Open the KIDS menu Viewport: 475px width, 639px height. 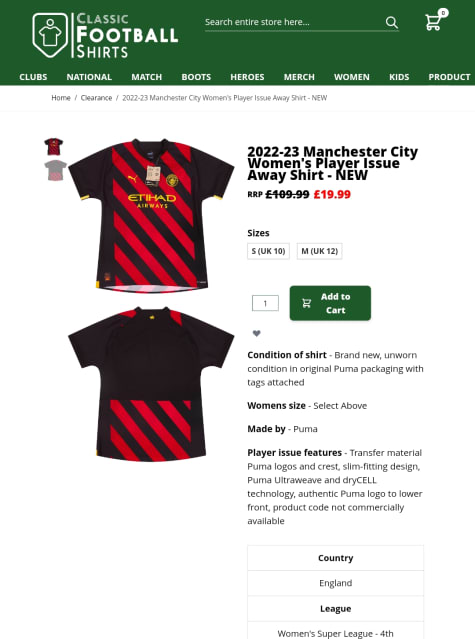coord(399,77)
